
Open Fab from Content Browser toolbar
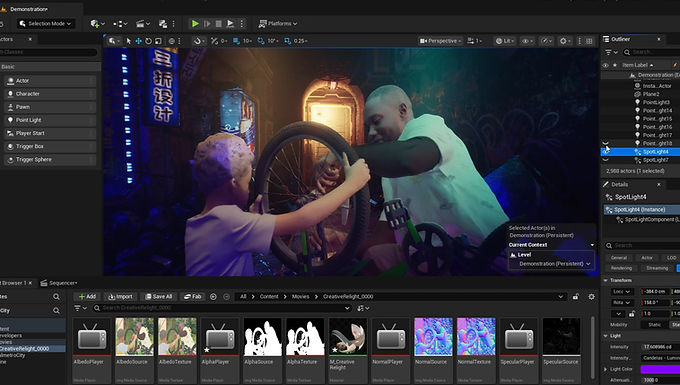pos(192,297)
